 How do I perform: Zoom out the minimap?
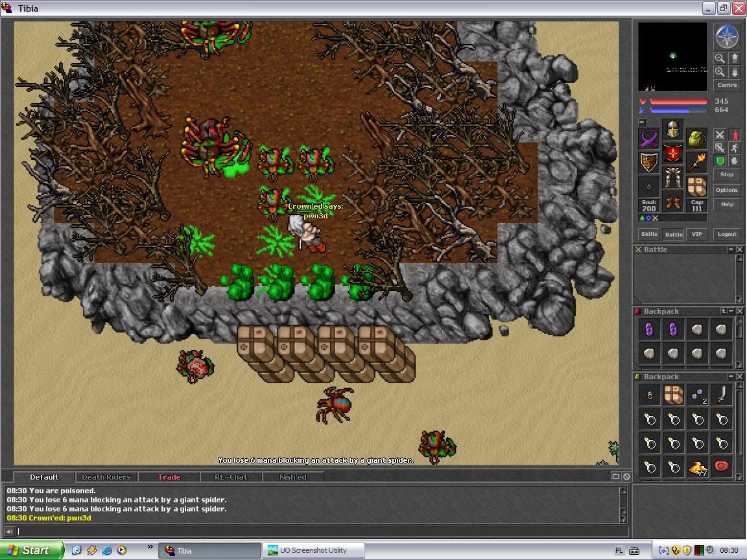click(x=719, y=58)
